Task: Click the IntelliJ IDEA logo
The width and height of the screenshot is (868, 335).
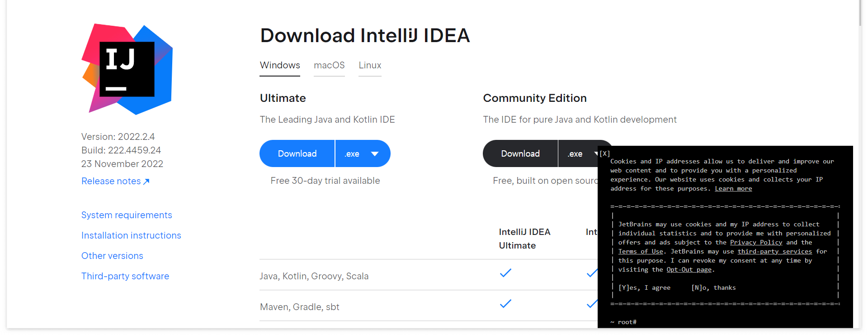Action: click(127, 69)
